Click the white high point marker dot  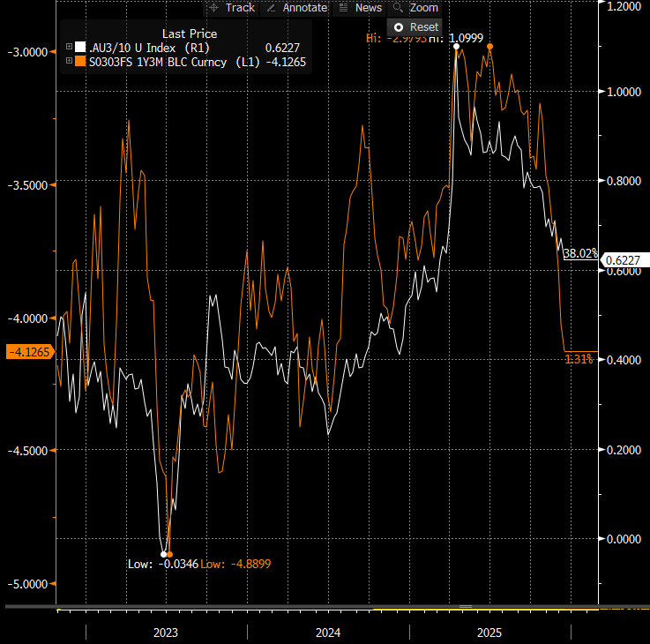(456, 46)
